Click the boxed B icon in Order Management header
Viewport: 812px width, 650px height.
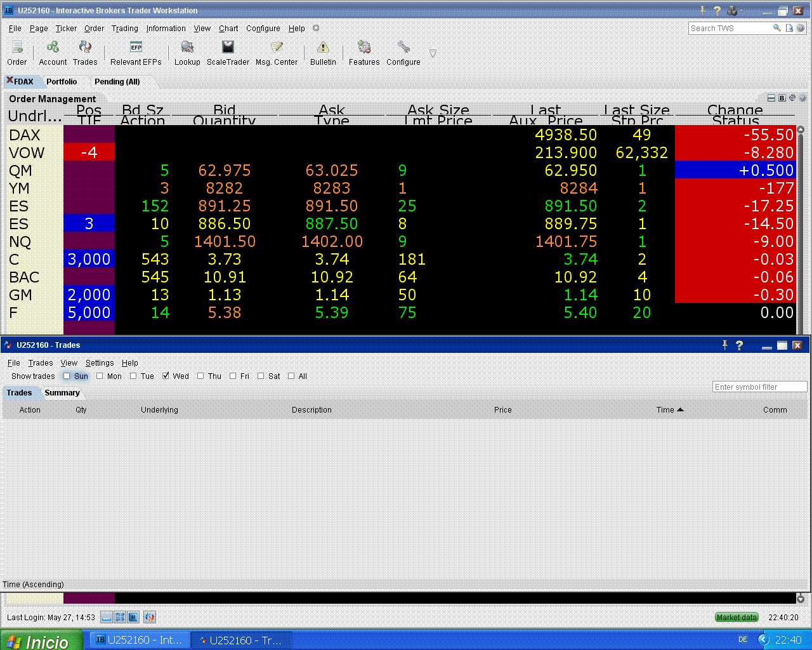click(782, 98)
